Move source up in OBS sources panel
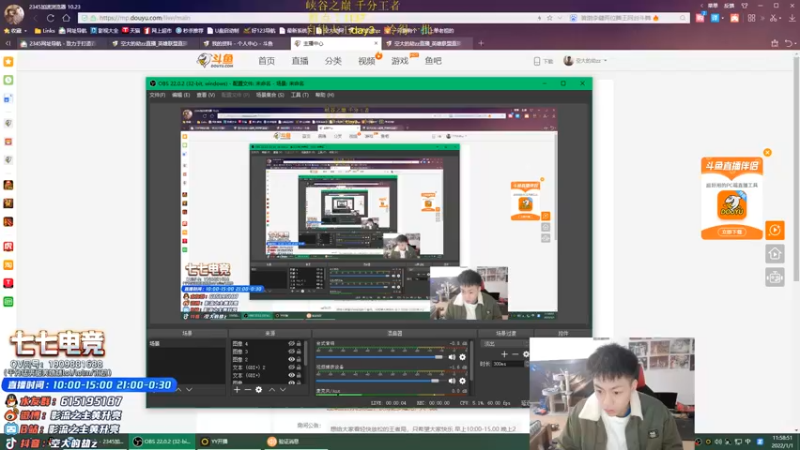Viewport: 800px width, 450px height. pos(272,390)
